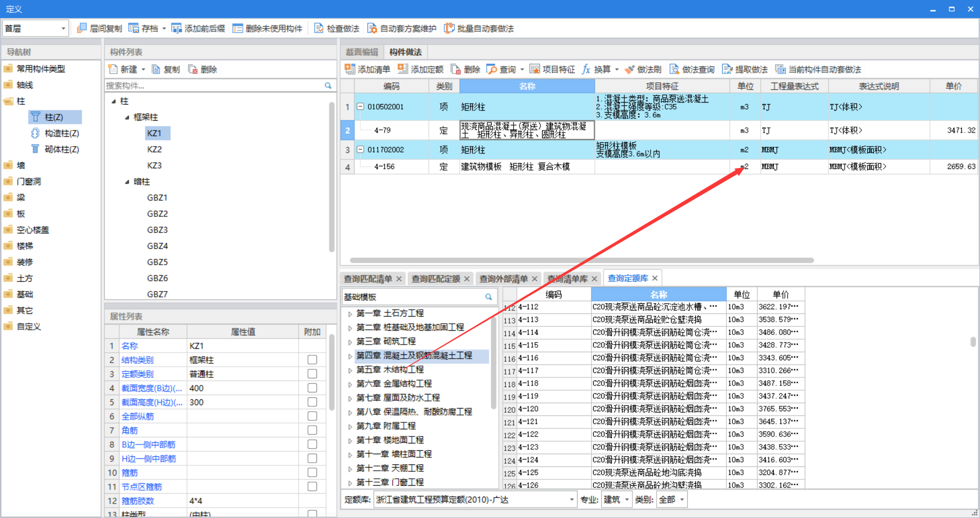Collapse the 框架柱 tree node
980x518 pixels.
(x=127, y=117)
